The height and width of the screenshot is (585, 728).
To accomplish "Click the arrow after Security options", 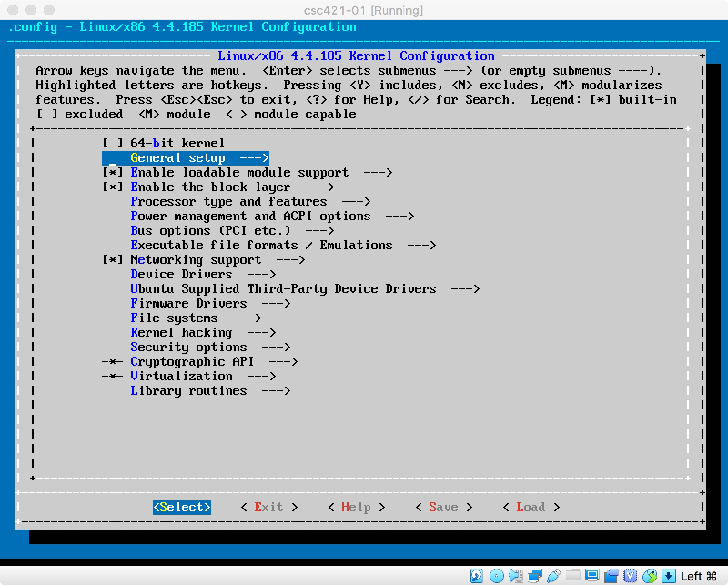I will 276,347.
